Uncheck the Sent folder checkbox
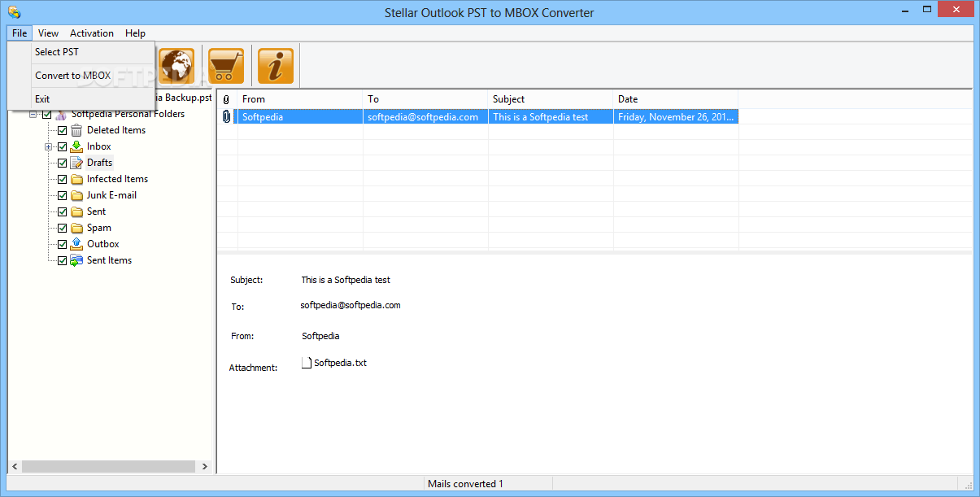 click(62, 211)
